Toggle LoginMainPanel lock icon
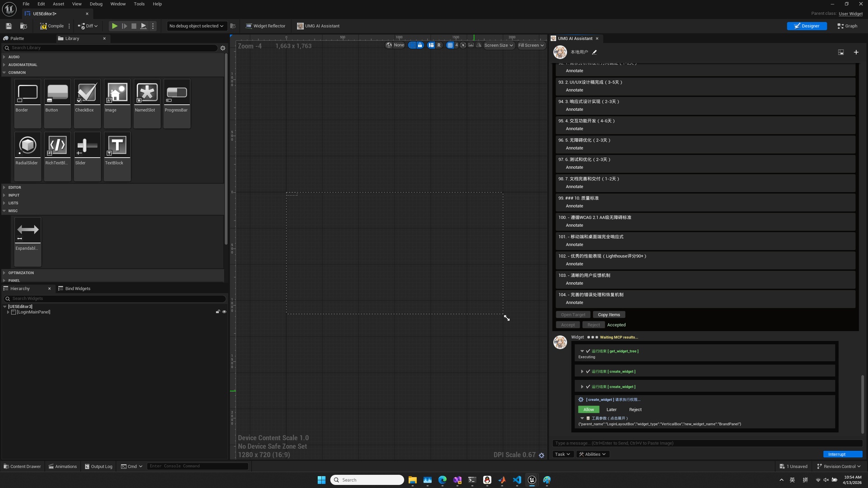 pyautogui.click(x=217, y=312)
